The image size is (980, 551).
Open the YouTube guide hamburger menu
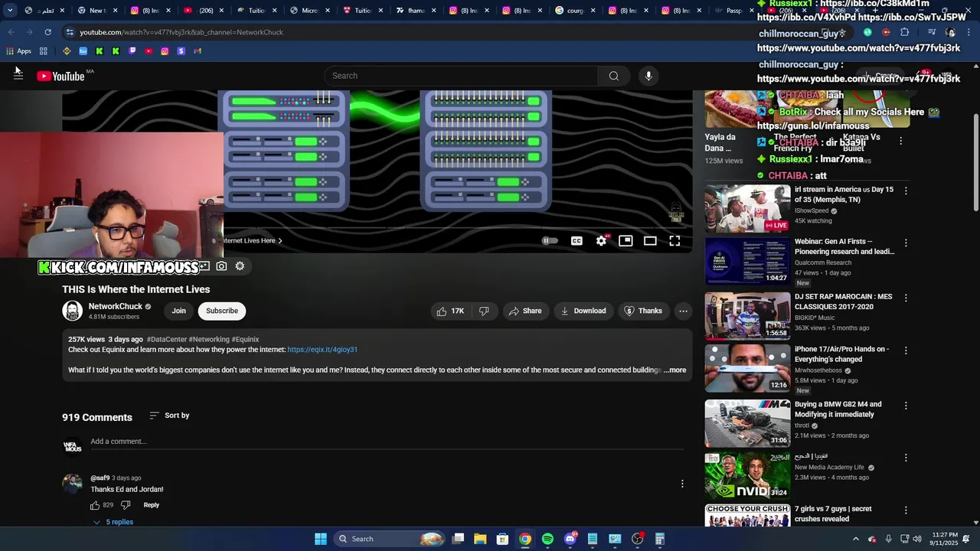(x=18, y=75)
